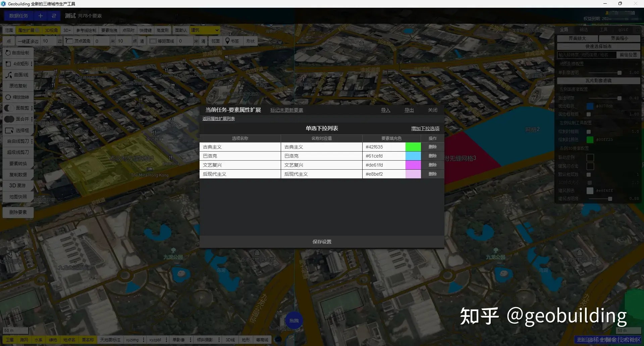Click the 顶点圆角 vertex rounding tool
Screen dimensions: 644x346
78,41
